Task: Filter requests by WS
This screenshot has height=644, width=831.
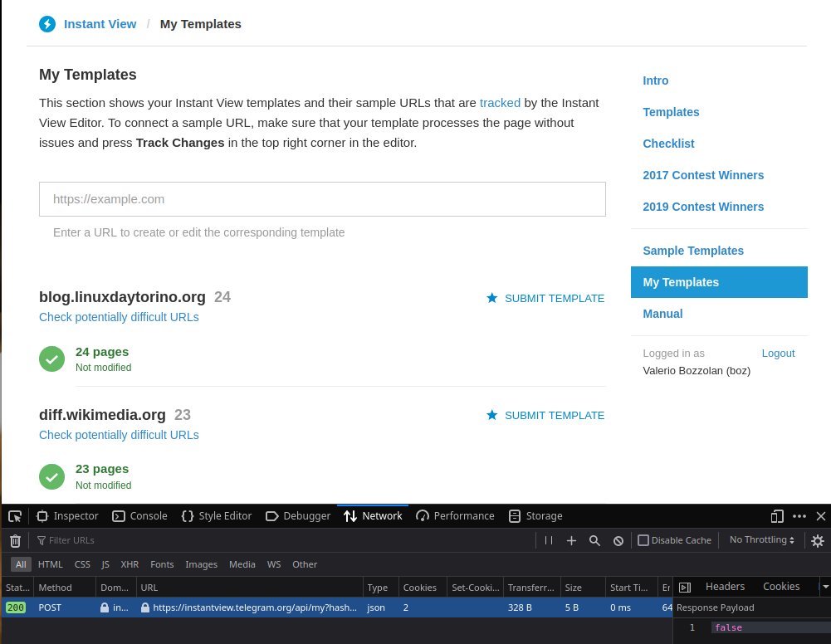Action: click(274, 564)
